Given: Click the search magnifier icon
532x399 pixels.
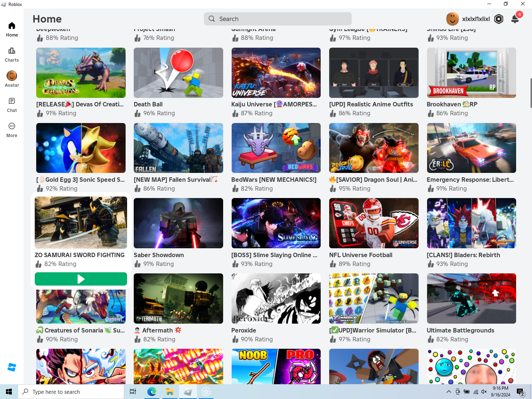Looking at the screenshot, I should (212, 19).
